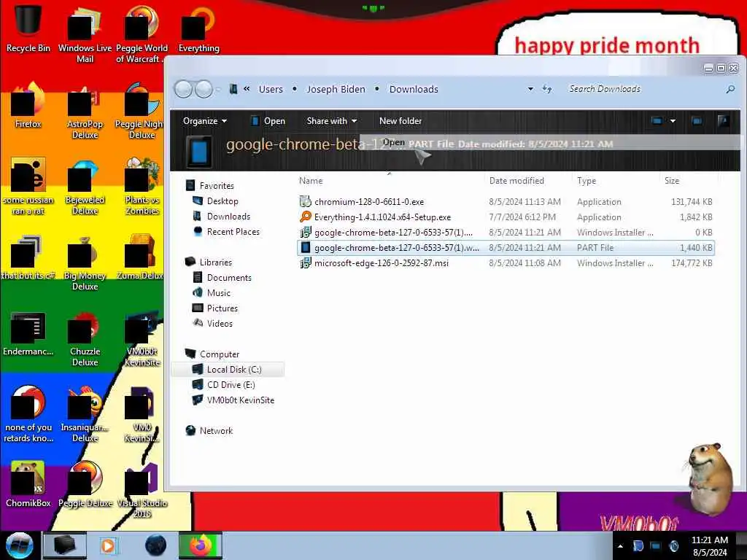Select the Windows Live Mail desktop icon
Viewport: 747px width, 560px height.
pyautogui.click(x=85, y=34)
